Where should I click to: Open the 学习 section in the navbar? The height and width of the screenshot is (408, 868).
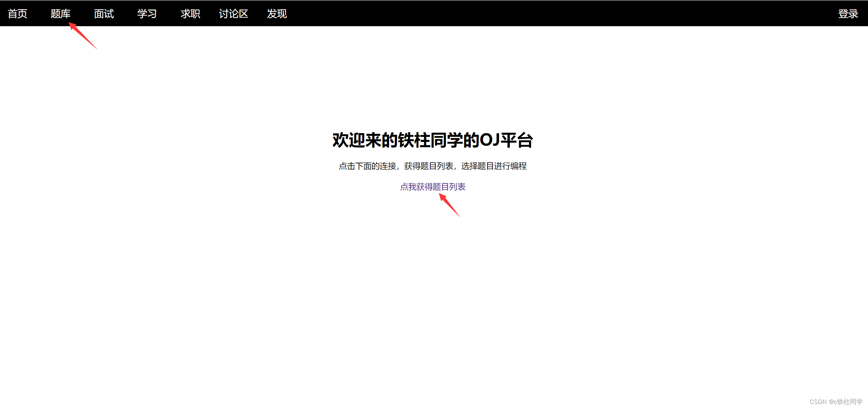pyautogui.click(x=147, y=14)
